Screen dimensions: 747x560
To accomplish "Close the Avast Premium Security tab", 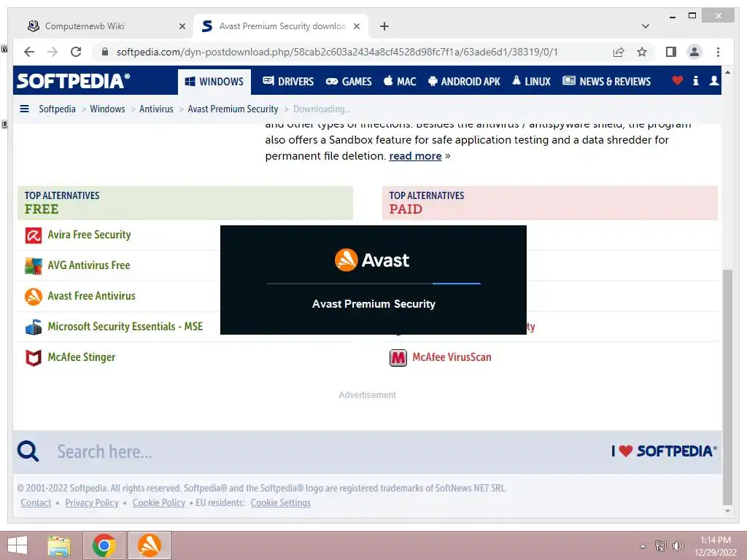I will click(356, 27).
